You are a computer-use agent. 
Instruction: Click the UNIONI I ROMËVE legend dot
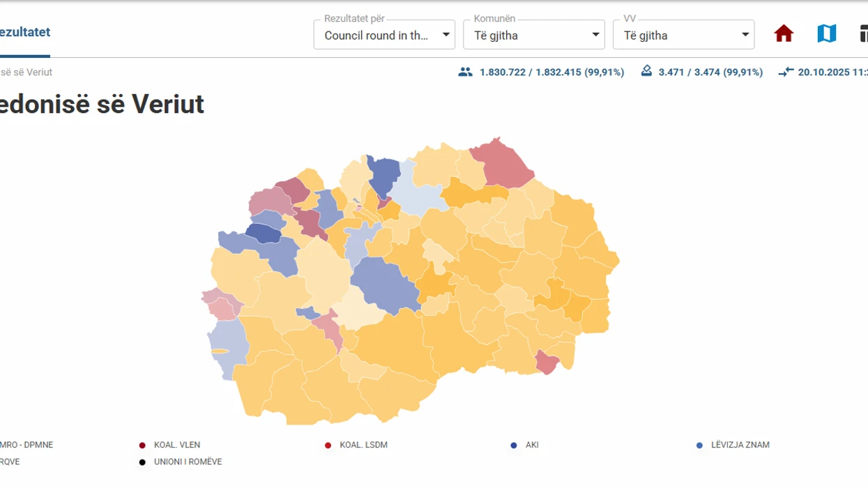[x=142, y=462]
